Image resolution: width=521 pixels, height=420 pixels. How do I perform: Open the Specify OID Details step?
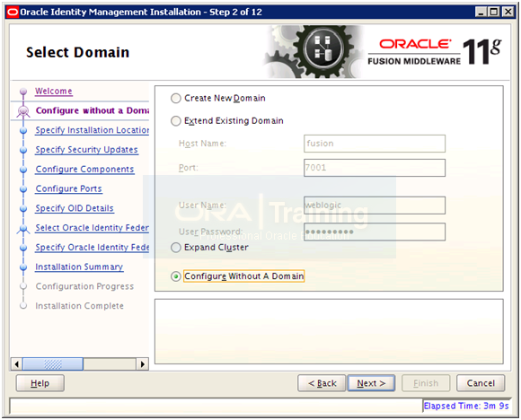click(75, 208)
